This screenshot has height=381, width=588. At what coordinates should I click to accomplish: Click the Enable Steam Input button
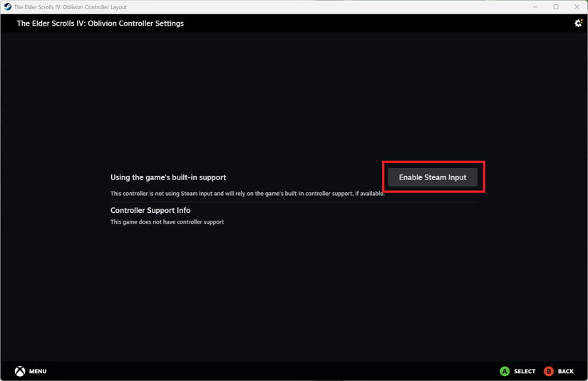(433, 177)
